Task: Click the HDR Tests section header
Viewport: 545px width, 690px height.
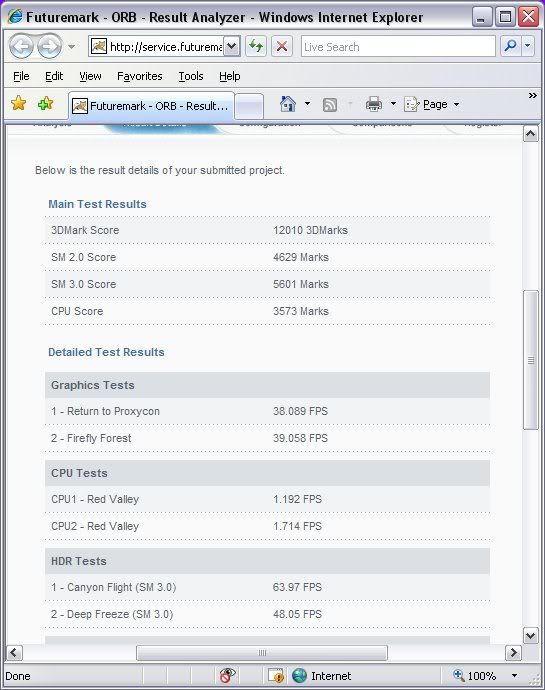Action: pyautogui.click(x=267, y=561)
